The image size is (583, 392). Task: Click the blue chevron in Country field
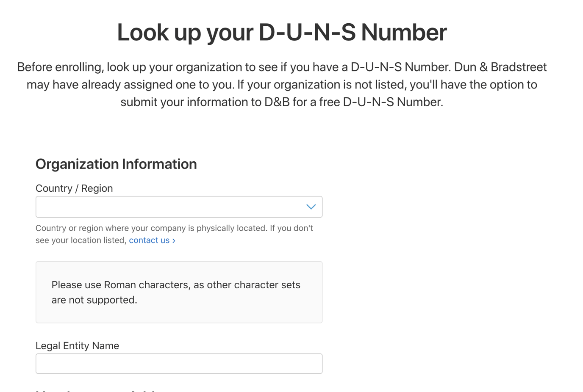311,207
